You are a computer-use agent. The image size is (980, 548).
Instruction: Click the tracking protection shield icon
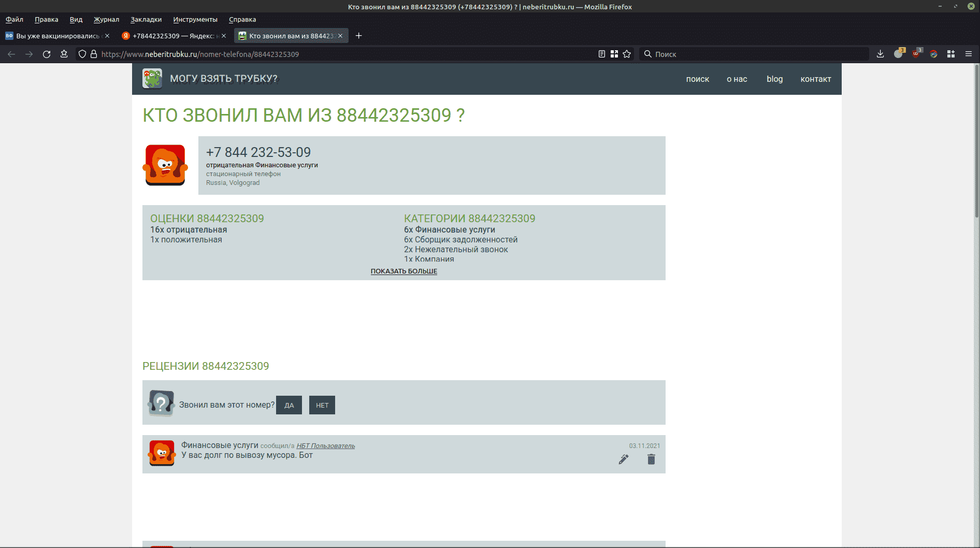click(x=82, y=54)
